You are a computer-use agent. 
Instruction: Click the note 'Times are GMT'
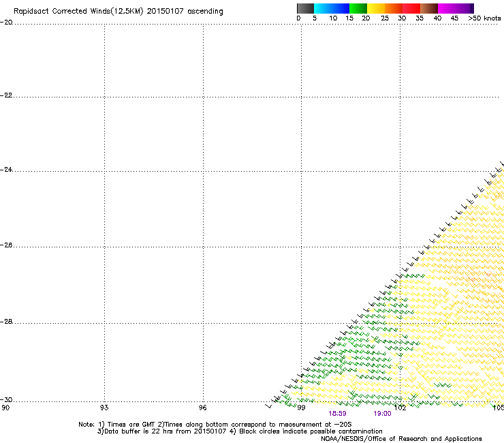[x=131, y=425]
